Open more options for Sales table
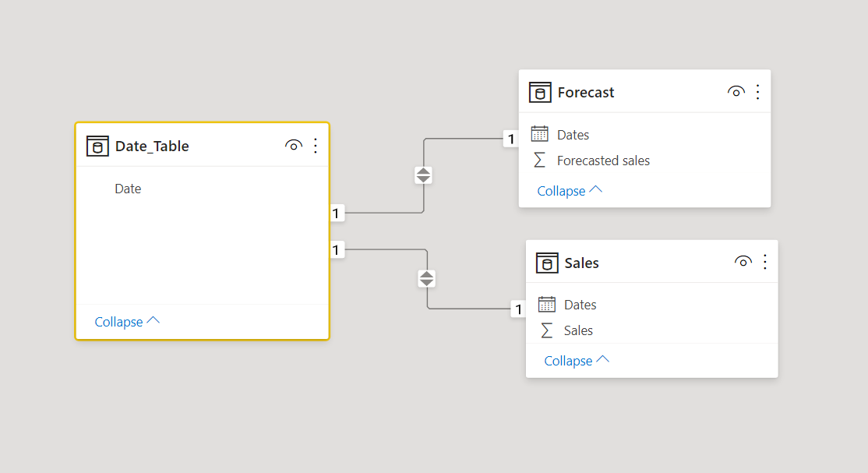868x473 pixels. pyautogui.click(x=765, y=261)
